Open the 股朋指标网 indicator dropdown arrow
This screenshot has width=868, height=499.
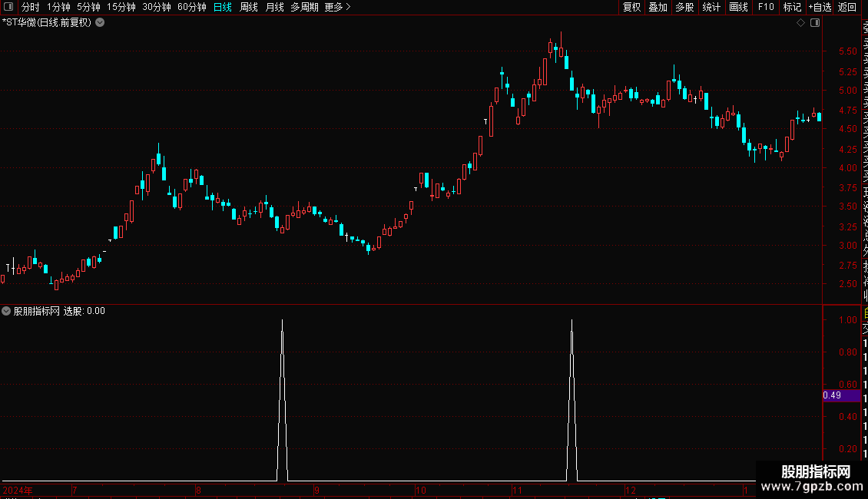point(6,311)
